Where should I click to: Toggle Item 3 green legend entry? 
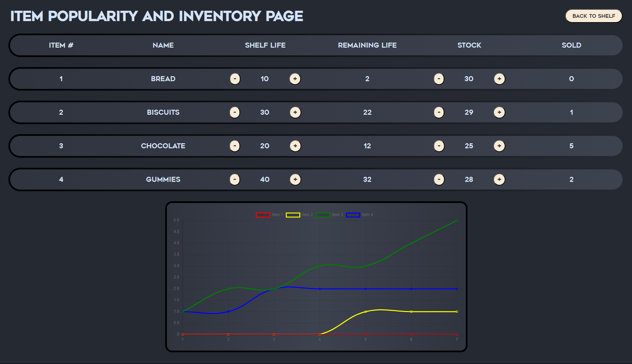pyautogui.click(x=323, y=215)
